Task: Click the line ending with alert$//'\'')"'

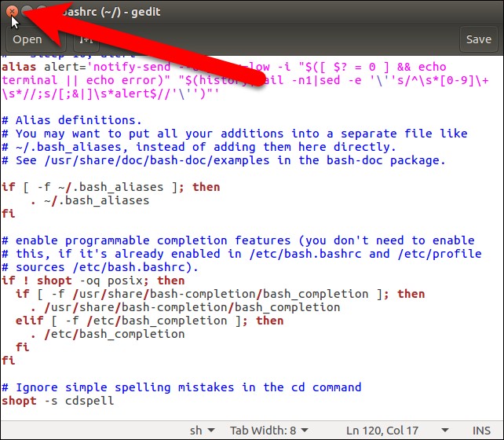Action: 110,93
